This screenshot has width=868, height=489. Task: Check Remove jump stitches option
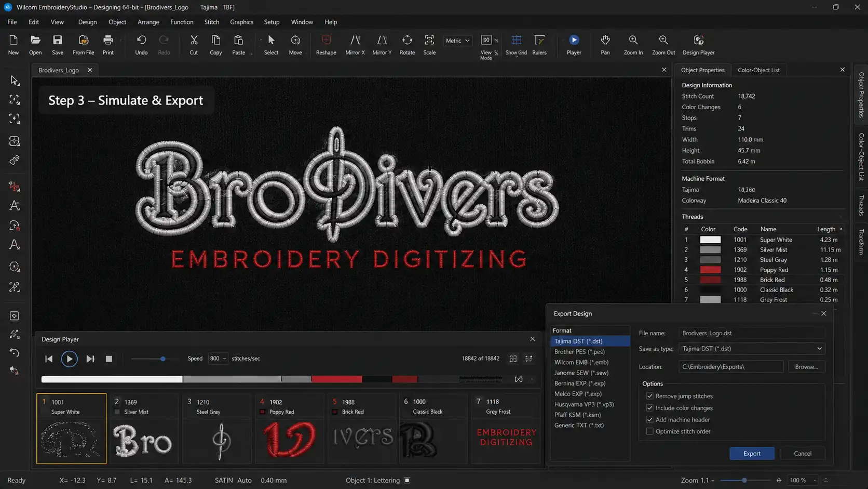pos(649,396)
